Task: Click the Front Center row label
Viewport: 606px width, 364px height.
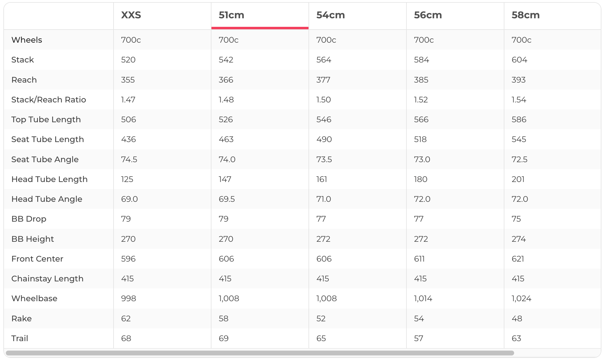Action: click(37, 259)
